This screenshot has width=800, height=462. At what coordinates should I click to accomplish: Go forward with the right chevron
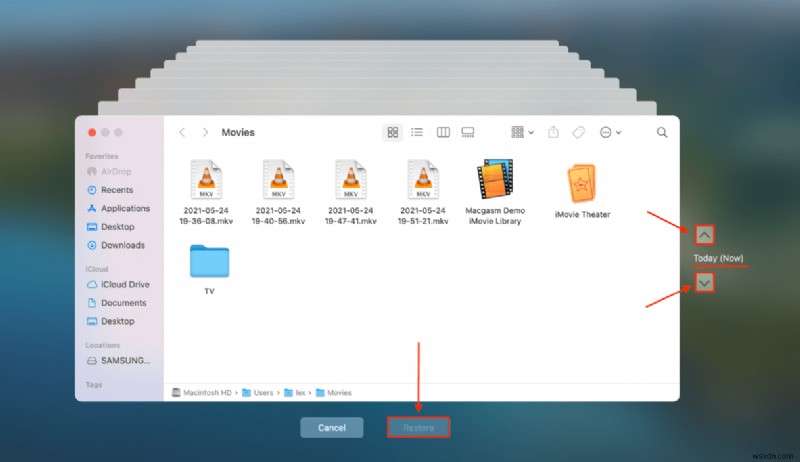click(x=205, y=133)
